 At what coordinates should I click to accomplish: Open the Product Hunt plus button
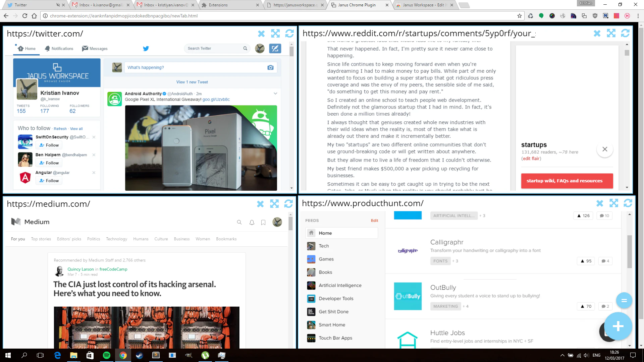tap(618, 326)
